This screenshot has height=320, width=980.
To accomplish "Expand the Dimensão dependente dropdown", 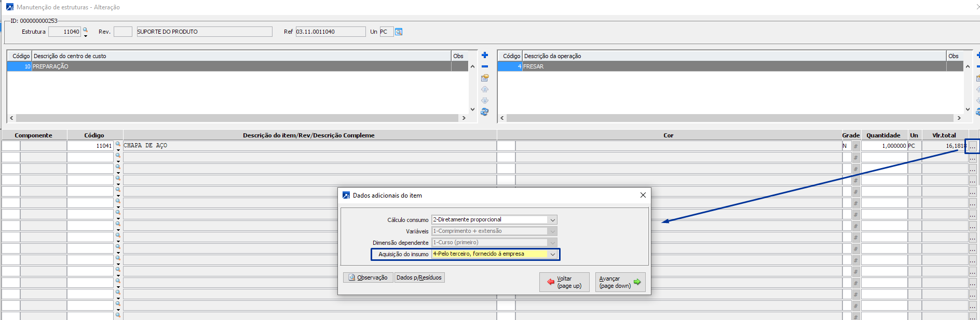I will pos(553,243).
